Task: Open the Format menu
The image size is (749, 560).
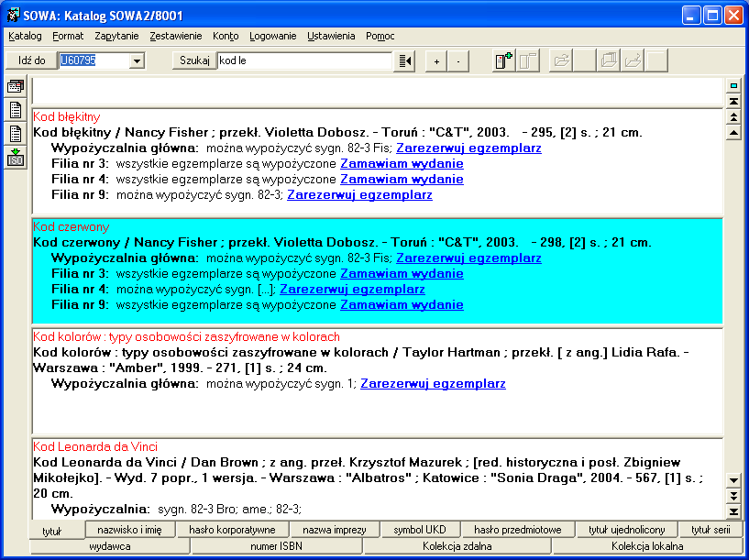Action: click(68, 36)
